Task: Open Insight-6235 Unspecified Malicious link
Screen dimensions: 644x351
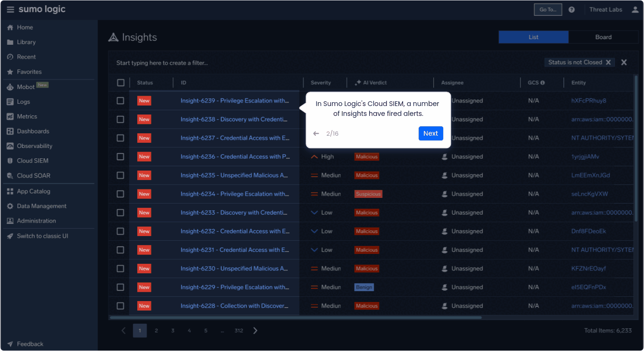Action: [234, 175]
